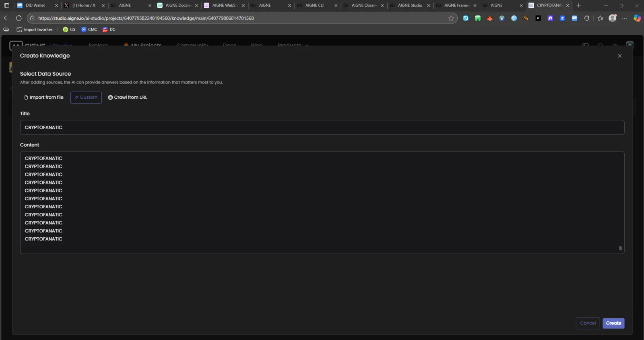The height and width of the screenshot is (340, 644).
Task: Go back to the previous page
Action: pyautogui.click(x=6, y=18)
